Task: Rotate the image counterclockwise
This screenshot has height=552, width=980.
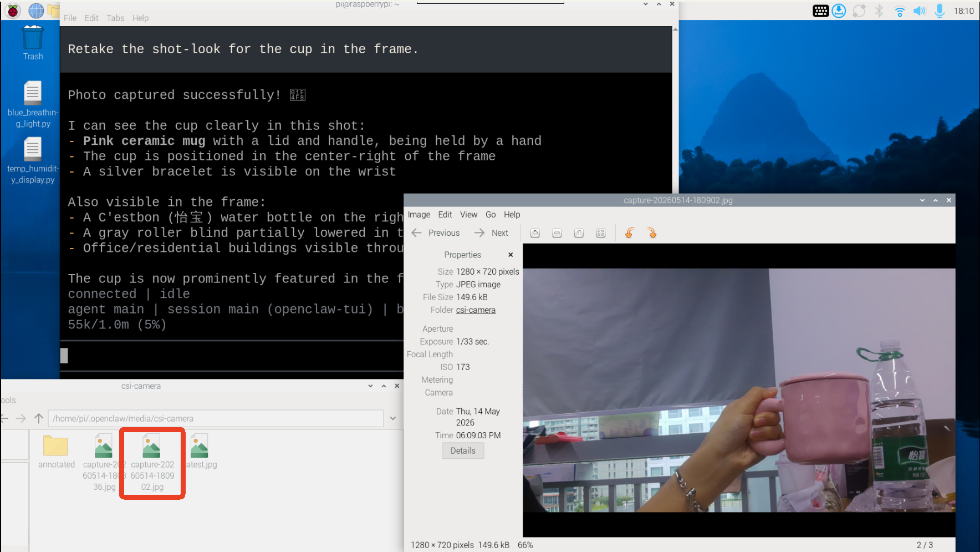Action: coord(630,233)
